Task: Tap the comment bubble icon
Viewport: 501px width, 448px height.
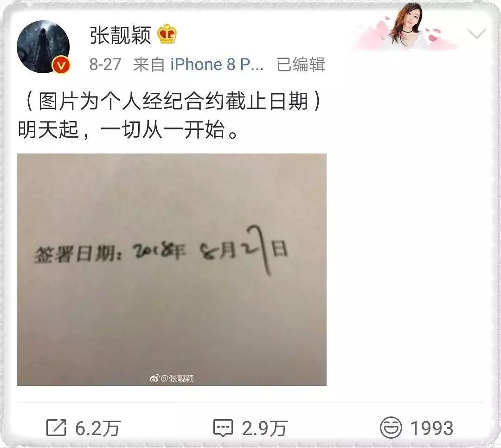Action: coord(223,428)
